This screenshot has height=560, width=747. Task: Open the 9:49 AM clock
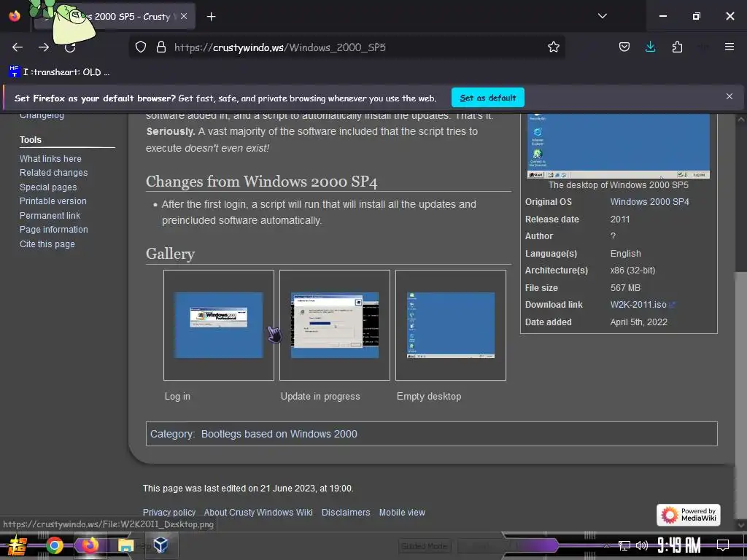click(x=679, y=545)
